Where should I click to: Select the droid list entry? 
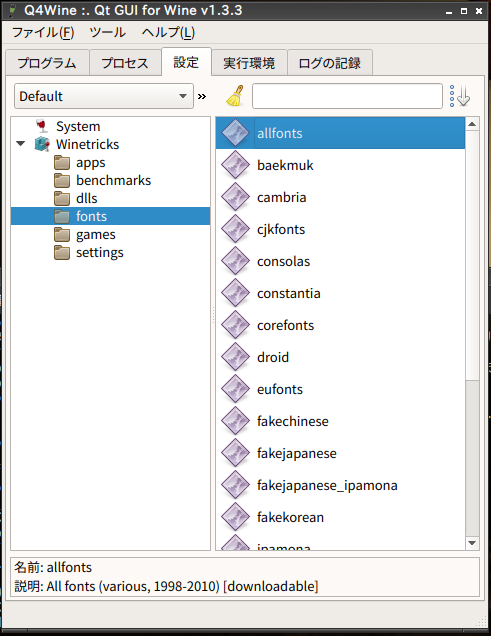pos(341,357)
